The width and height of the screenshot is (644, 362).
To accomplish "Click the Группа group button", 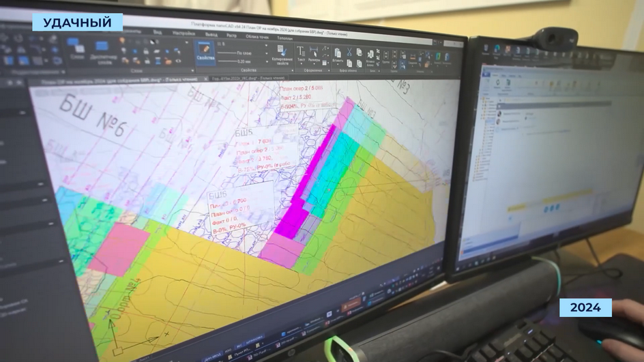I will 385,58.
